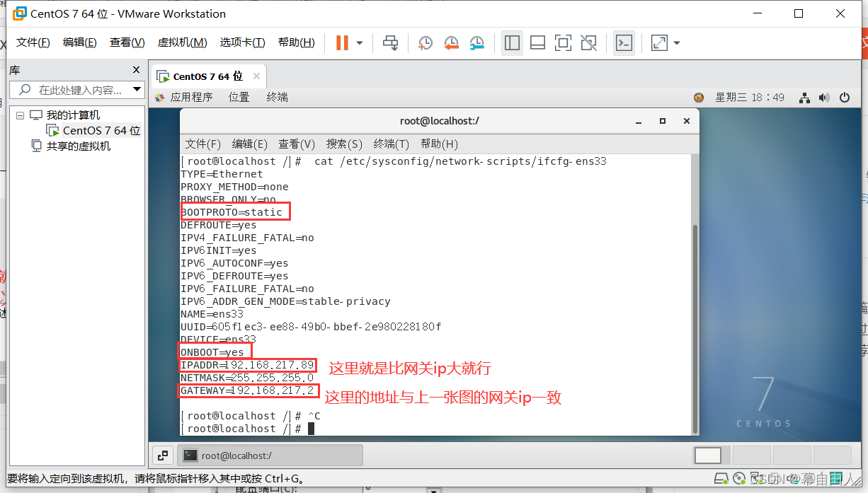Click the terminal vertical scrollbar
The image size is (868, 493).
[x=695, y=330]
